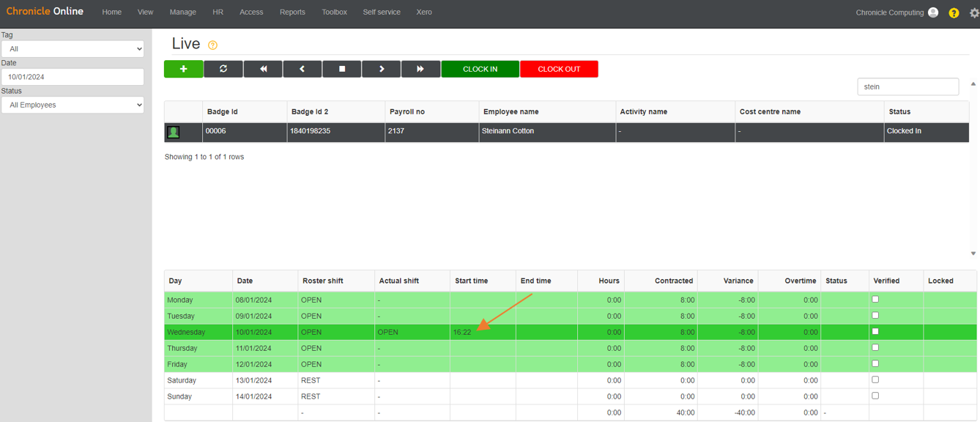The width and height of the screenshot is (980, 422).
Task: Enable Verified for Sunday 14/01/2024
Action: [x=874, y=395]
